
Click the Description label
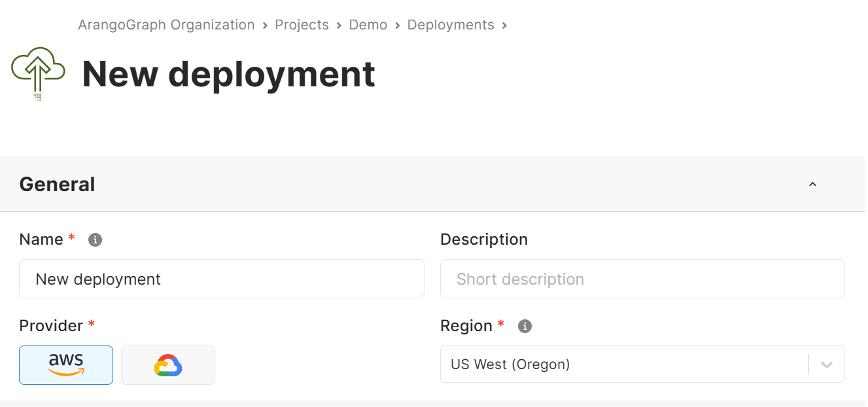tap(484, 239)
